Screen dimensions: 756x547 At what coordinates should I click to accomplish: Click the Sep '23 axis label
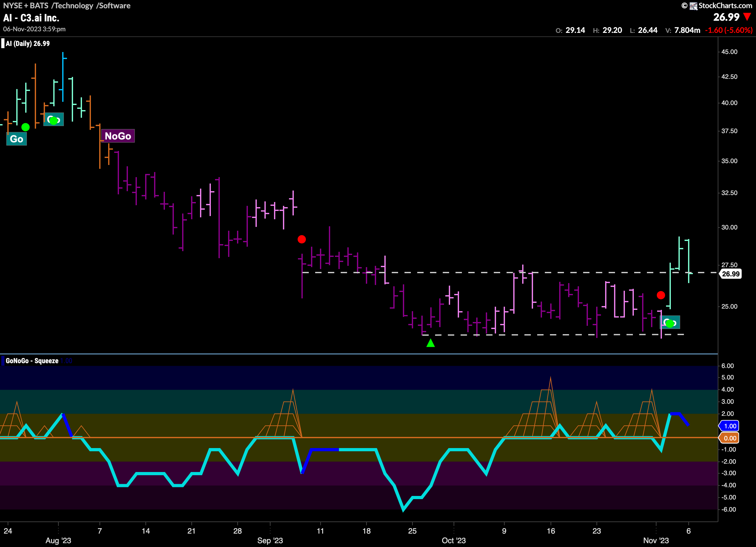pos(270,540)
